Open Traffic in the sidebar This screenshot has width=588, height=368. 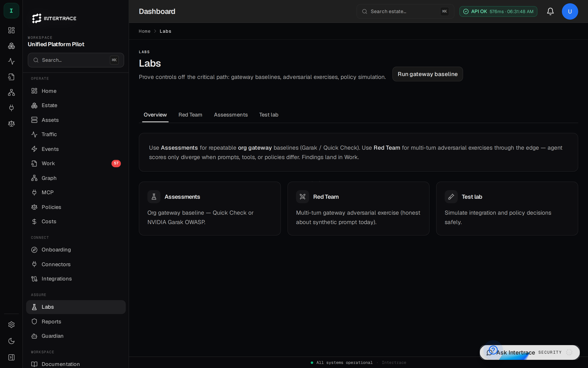pos(76,134)
